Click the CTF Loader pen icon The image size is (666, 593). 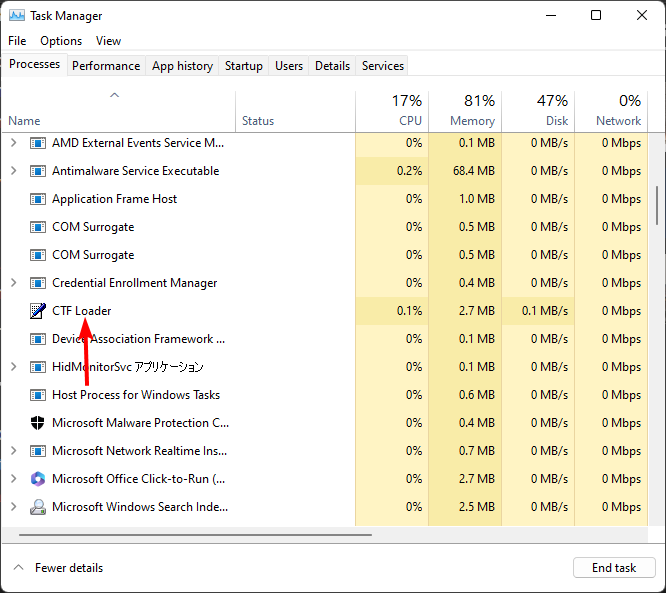pyautogui.click(x=38, y=311)
